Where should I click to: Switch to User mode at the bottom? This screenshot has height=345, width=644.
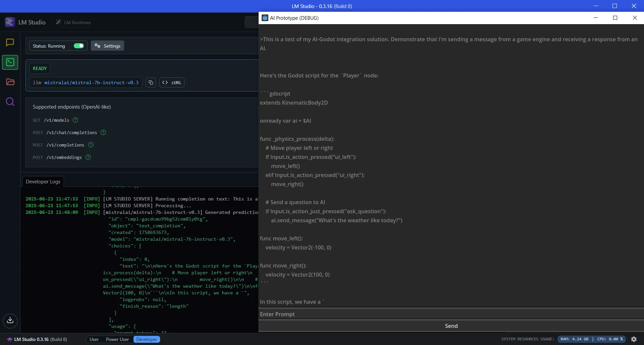[94, 339]
